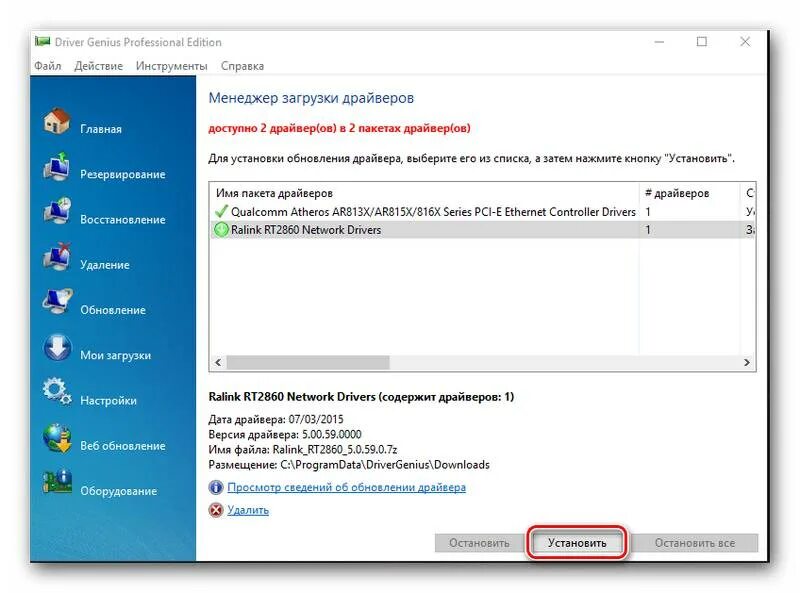Open the Справка menu
The height and width of the screenshot is (593, 800).
[242, 66]
